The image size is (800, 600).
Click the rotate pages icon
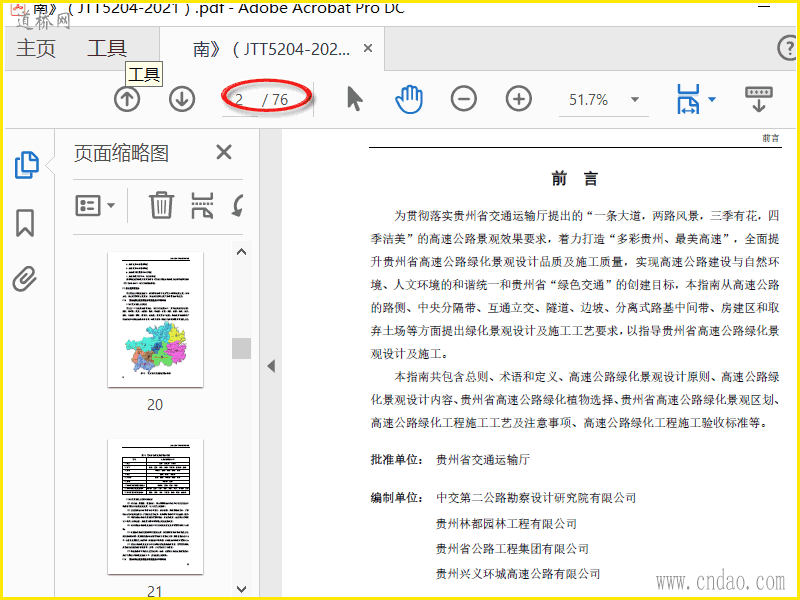pos(237,205)
